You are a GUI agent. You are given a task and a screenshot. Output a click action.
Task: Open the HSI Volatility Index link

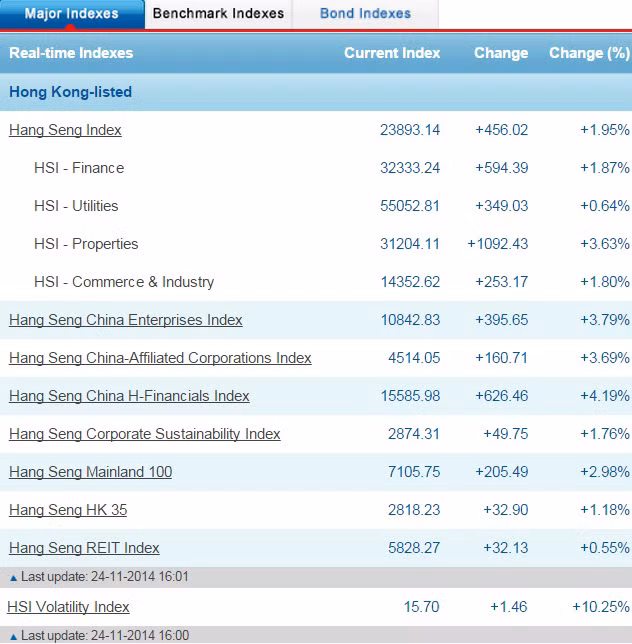pos(69,607)
